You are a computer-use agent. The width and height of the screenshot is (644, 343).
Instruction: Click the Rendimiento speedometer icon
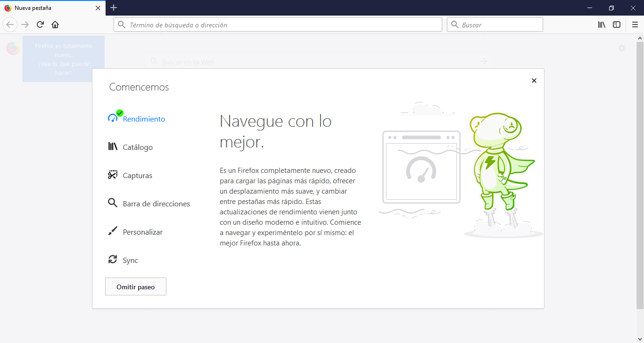113,118
